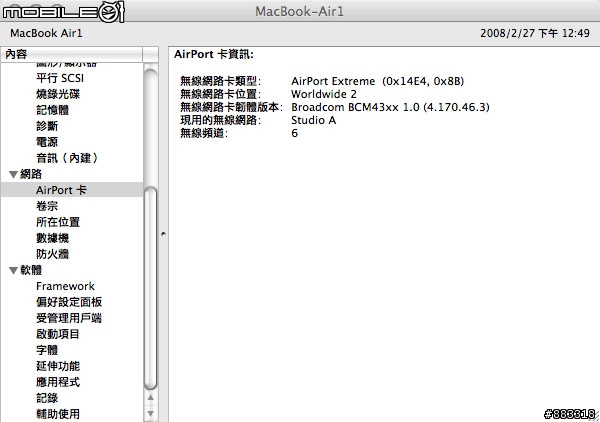Click the wireless channel value 6
600x422 pixels.
[x=294, y=133]
